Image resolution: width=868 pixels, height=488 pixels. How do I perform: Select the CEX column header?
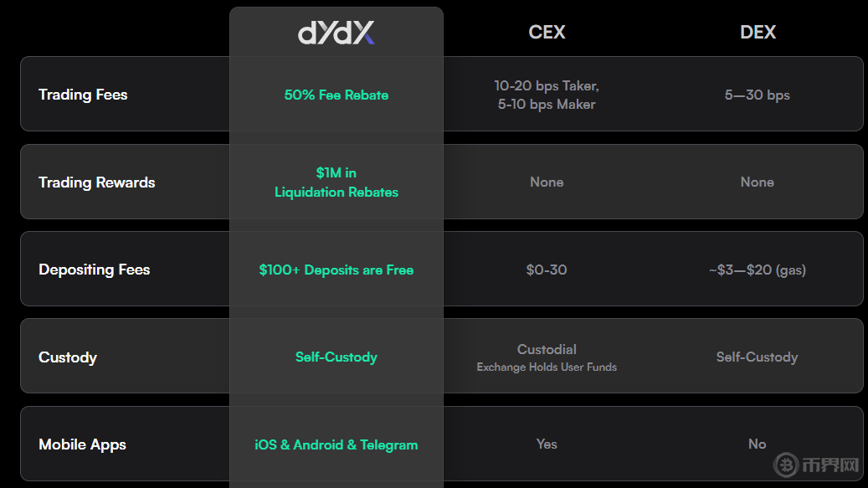pyautogui.click(x=547, y=33)
